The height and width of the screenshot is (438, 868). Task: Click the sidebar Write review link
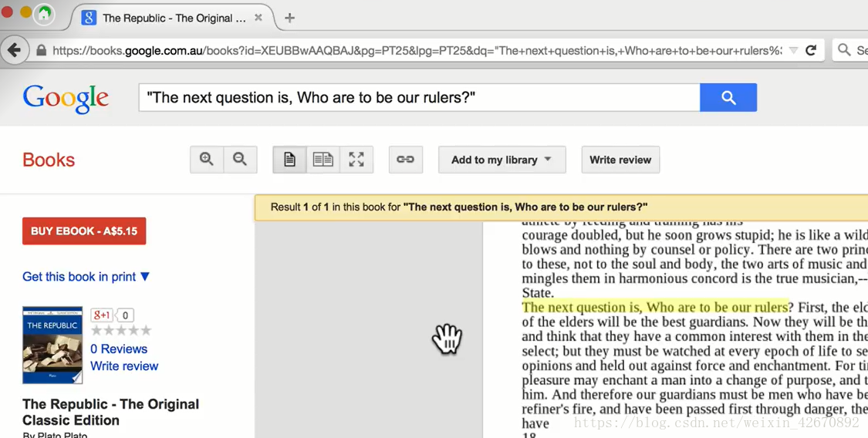point(124,366)
